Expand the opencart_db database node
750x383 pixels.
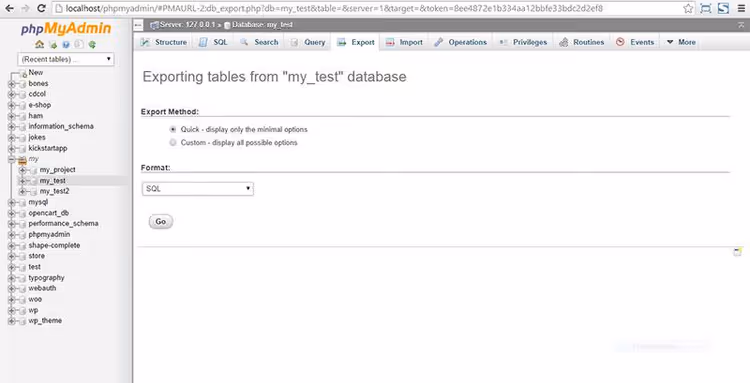pyautogui.click(x=11, y=213)
